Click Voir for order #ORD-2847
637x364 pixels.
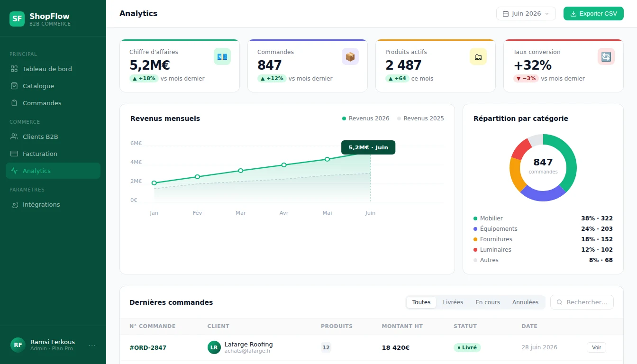click(x=596, y=347)
